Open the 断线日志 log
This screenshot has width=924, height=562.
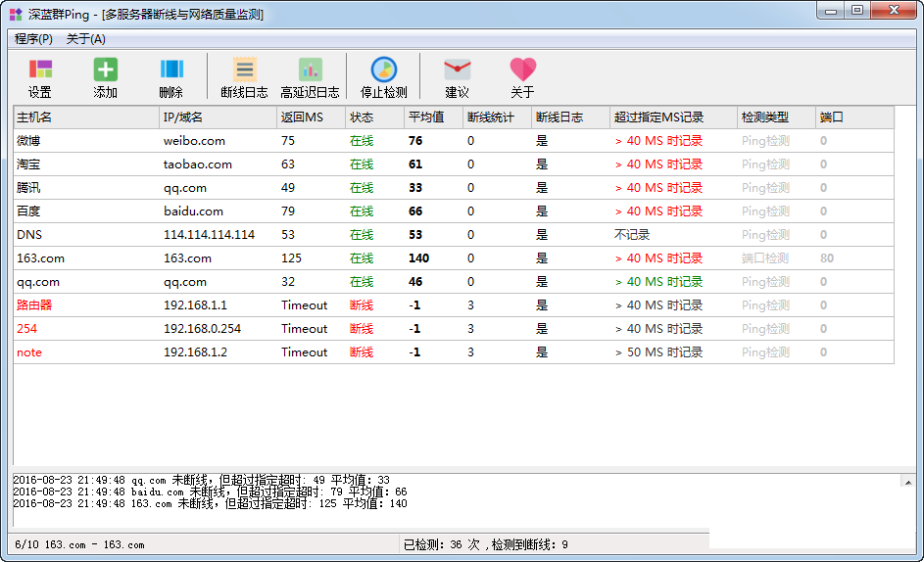point(244,77)
